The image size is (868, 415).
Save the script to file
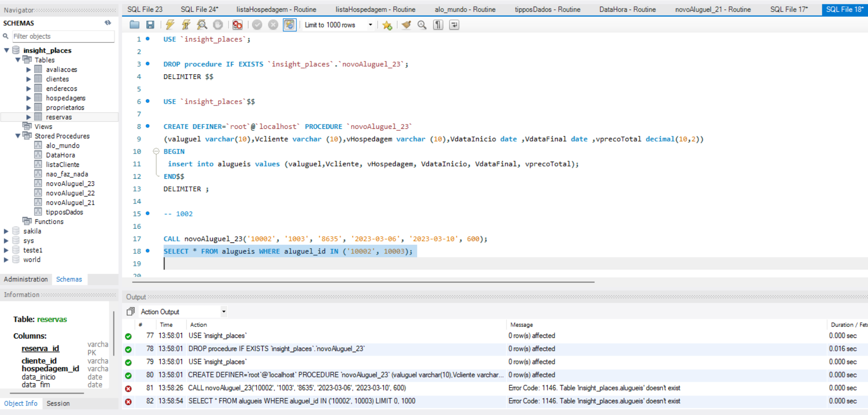pyautogui.click(x=150, y=25)
